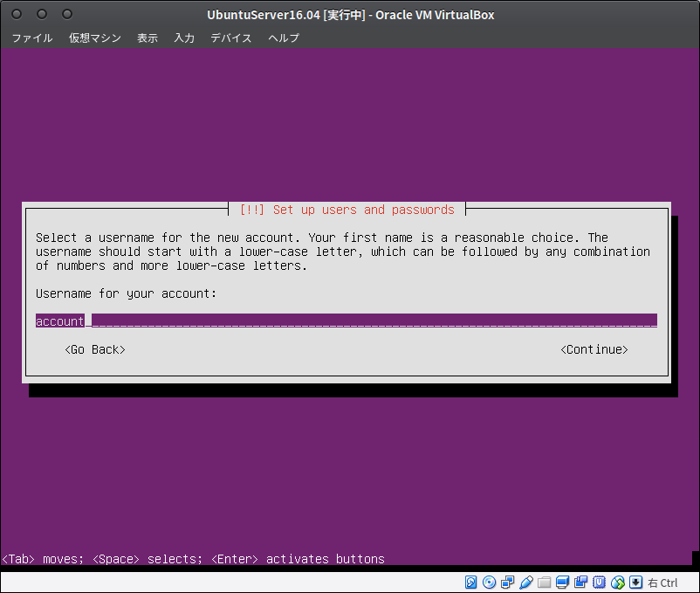Open the ヘルプ menu
This screenshot has width=700, height=593.
(284, 38)
